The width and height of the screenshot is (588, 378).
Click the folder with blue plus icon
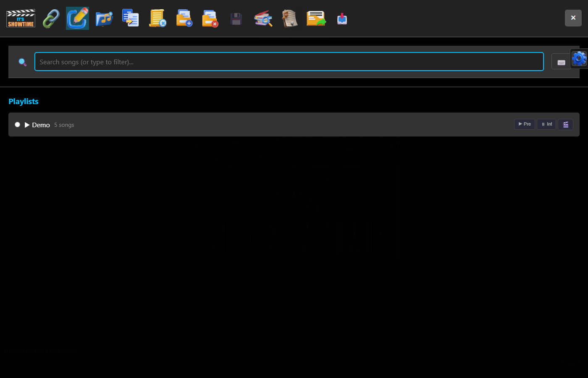point(184,18)
